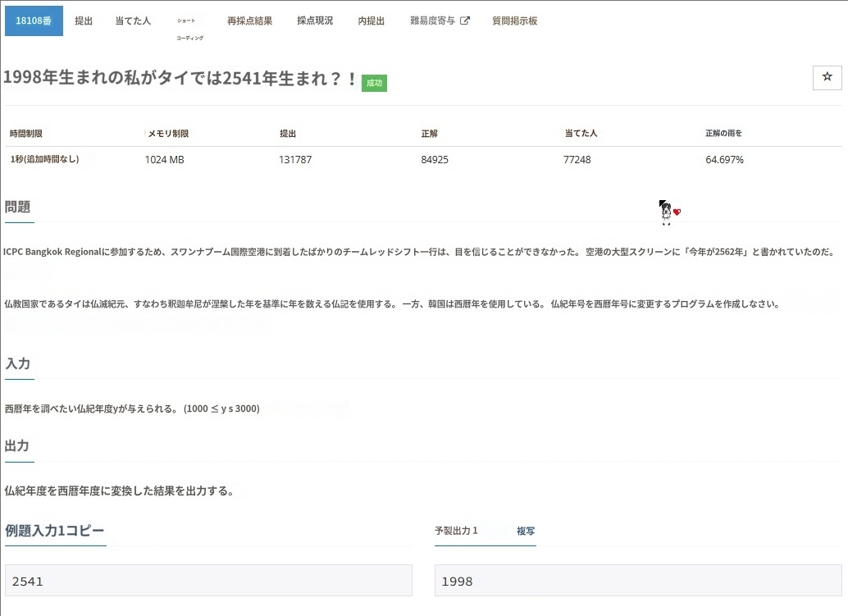The height and width of the screenshot is (616, 848).
Task: Click the sample input box containing 2541
Action: click(208, 581)
